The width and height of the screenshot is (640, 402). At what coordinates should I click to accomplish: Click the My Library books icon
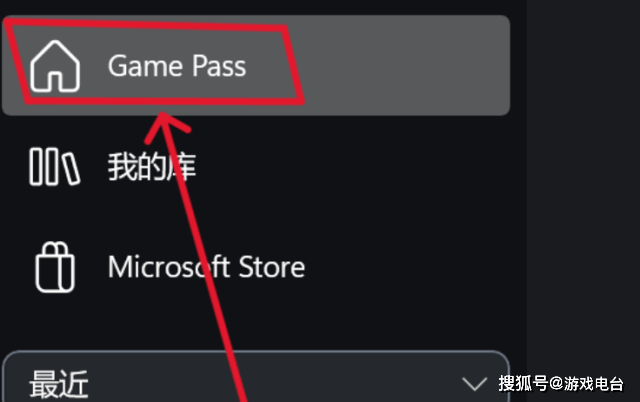55,167
